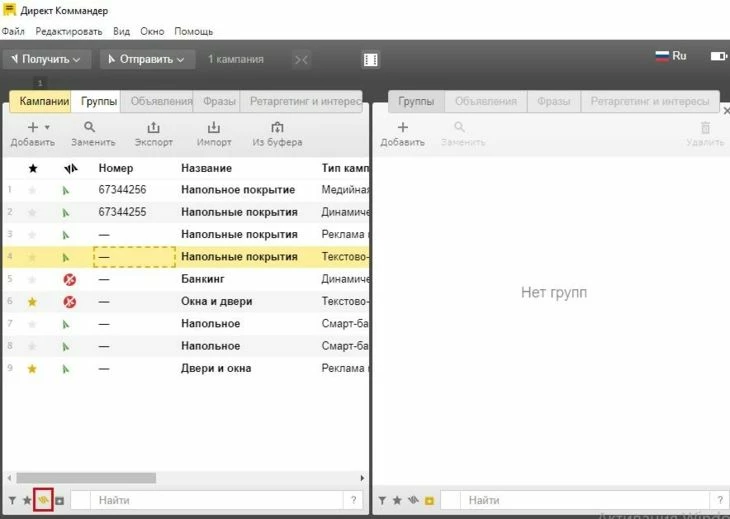Expand the Отправить dropdown button
The image size is (730, 519).
pos(147,59)
